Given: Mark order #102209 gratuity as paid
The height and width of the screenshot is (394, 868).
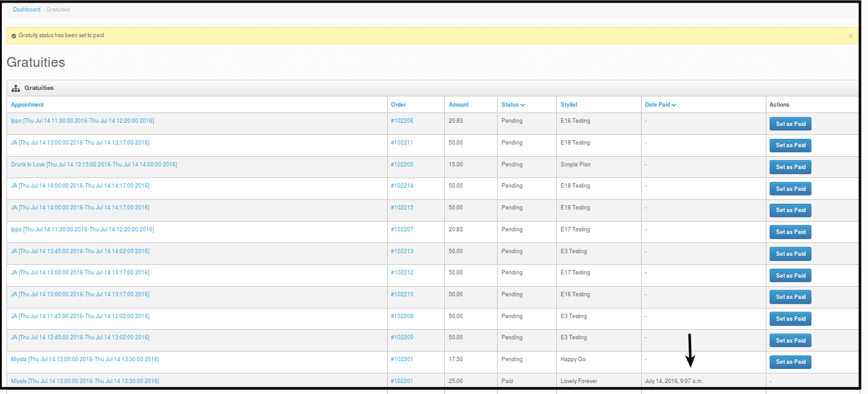Looking at the screenshot, I should coord(790,341).
